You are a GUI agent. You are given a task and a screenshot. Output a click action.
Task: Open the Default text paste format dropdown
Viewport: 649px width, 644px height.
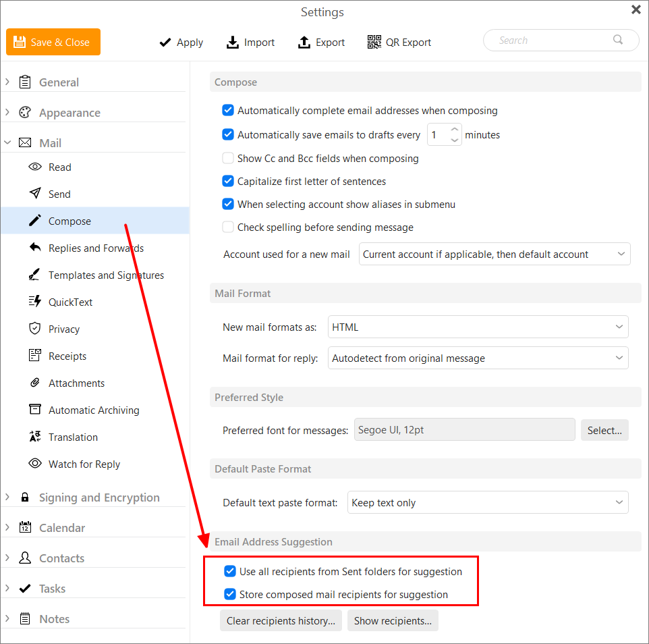[488, 502]
